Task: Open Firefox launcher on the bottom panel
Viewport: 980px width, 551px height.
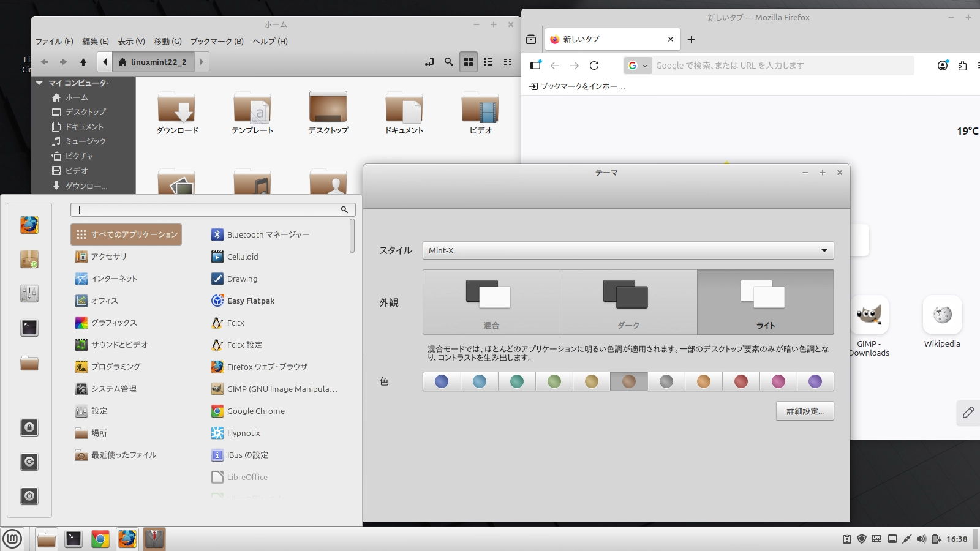Action: tap(127, 539)
